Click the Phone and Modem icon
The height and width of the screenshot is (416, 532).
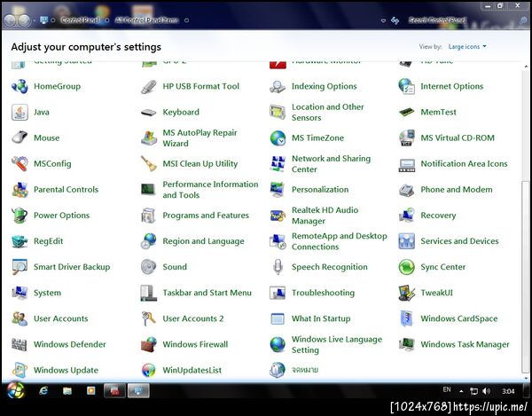pos(406,190)
